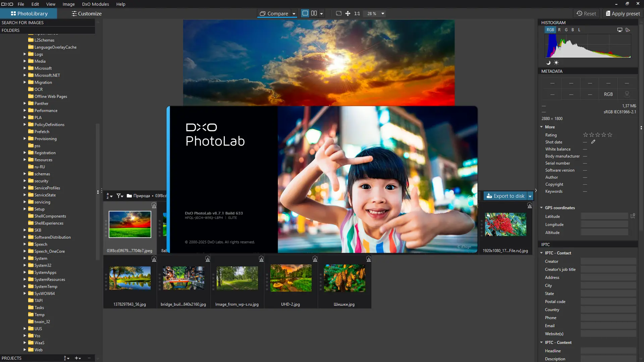Switch to single image view mode
The image size is (644, 362).
(x=305, y=13)
